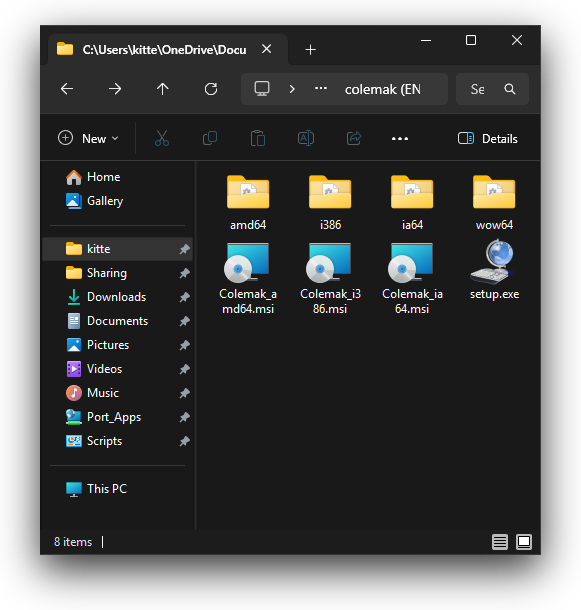
Task: Click the search box
Action: tap(492, 89)
